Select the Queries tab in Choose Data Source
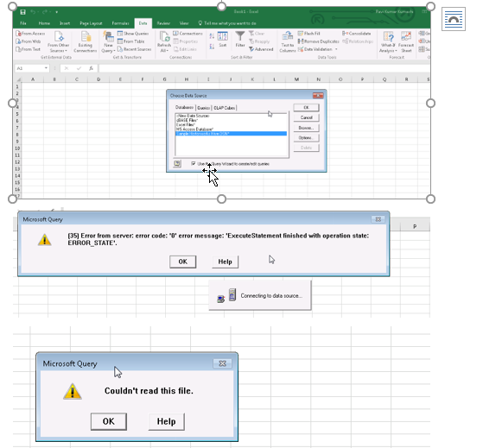Image resolution: width=483 pixels, height=448 pixels. (x=203, y=108)
